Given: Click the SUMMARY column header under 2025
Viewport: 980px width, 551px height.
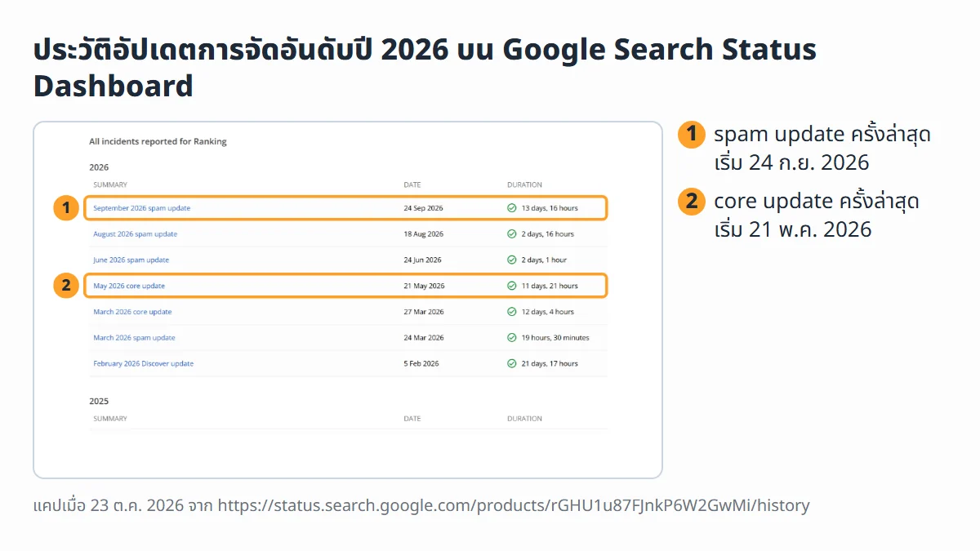Looking at the screenshot, I should (x=110, y=419).
